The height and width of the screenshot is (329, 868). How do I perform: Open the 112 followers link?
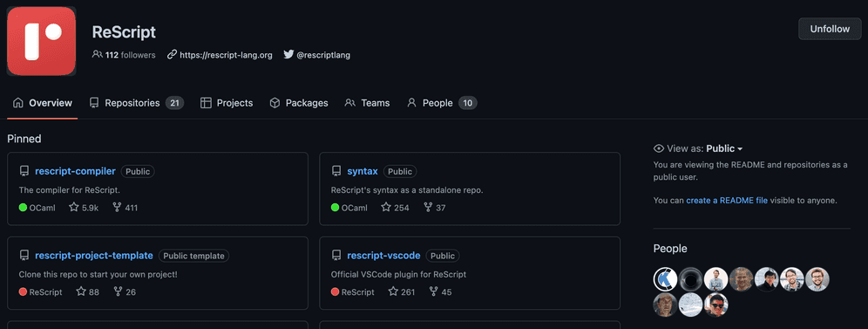pyautogui.click(x=130, y=55)
